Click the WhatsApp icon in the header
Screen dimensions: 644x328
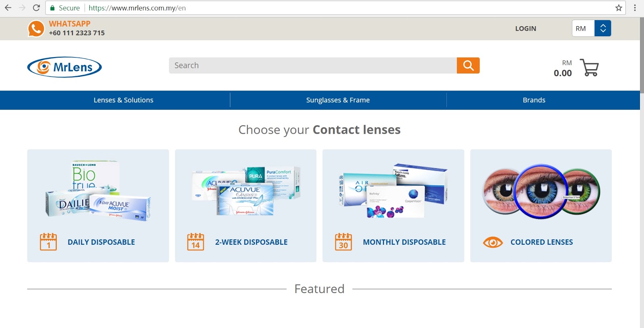click(36, 28)
